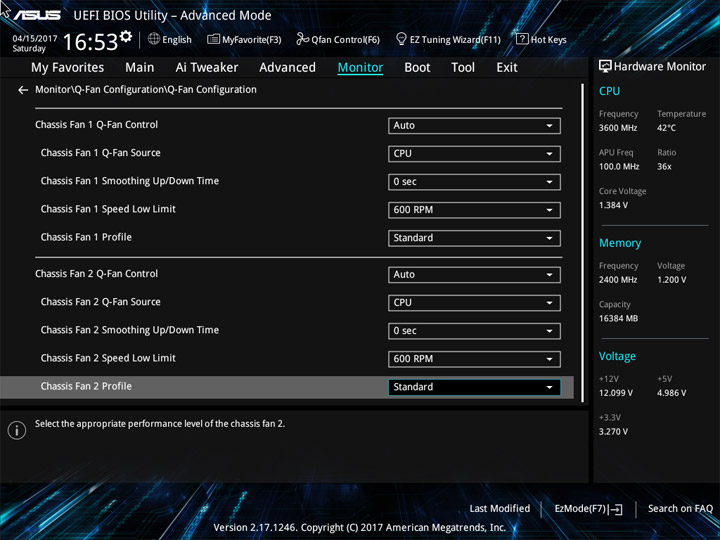The width and height of the screenshot is (720, 540).
Task: Switch to EzMode(F7)
Action: tap(589, 509)
